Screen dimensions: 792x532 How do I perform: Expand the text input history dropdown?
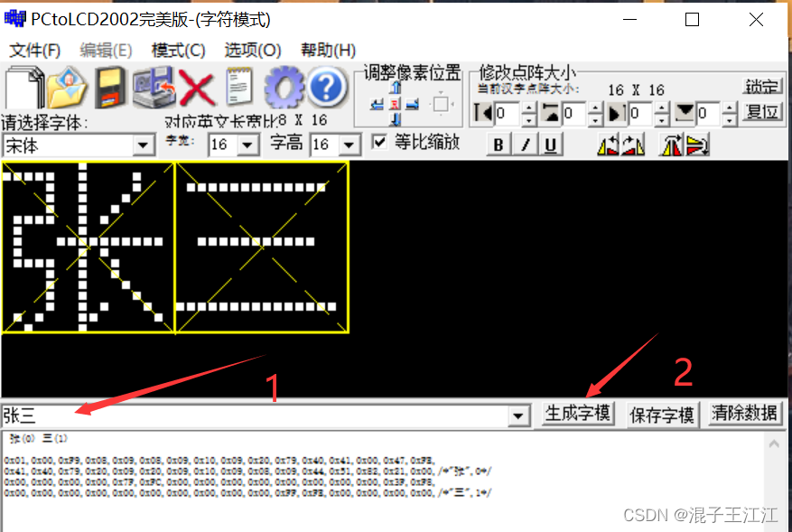pyautogui.click(x=518, y=416)
